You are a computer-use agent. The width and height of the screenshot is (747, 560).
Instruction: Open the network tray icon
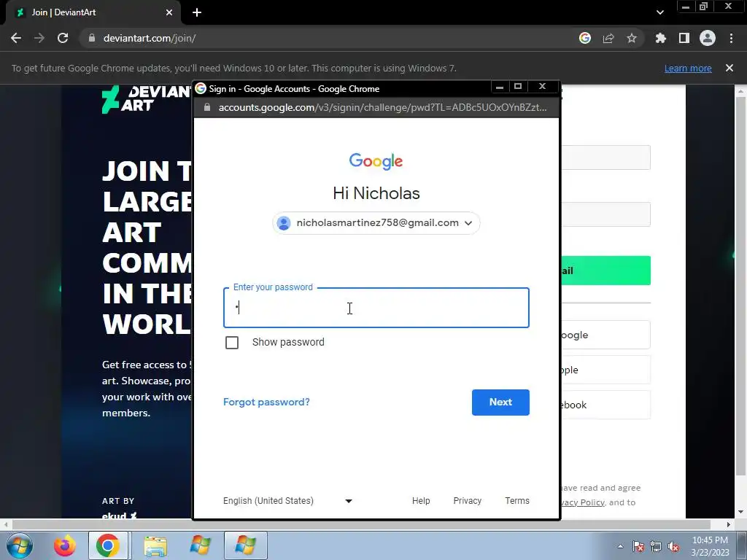pyautogui.click(x=656, y=546)
